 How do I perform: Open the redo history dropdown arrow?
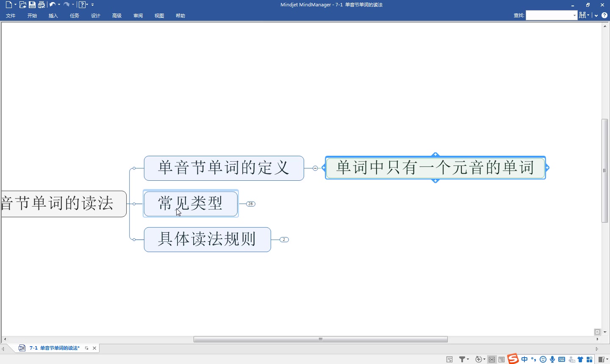(x=73, y=5)
